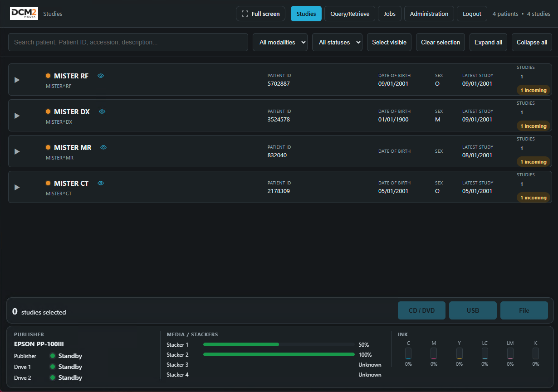558x392 pixels.
Task: Click patient ID 3524578
Action: pos(279,120)
